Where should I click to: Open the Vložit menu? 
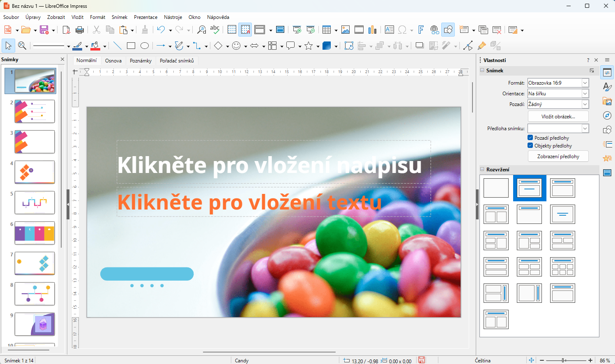tap(77, 17)
